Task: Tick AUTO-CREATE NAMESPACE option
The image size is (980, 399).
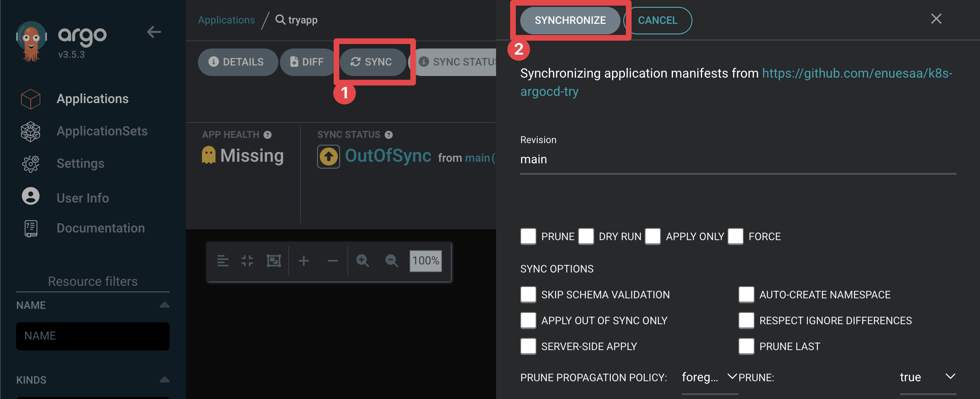Action: point(747,295)
